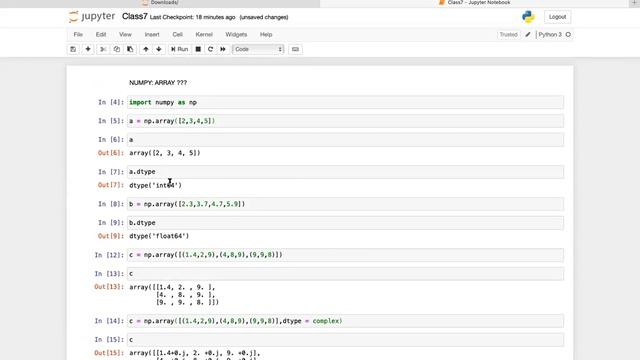Cut selected cells with scissors icon
Image resolution: width=640 pixels, height=360 pixels.
(103, 49)
